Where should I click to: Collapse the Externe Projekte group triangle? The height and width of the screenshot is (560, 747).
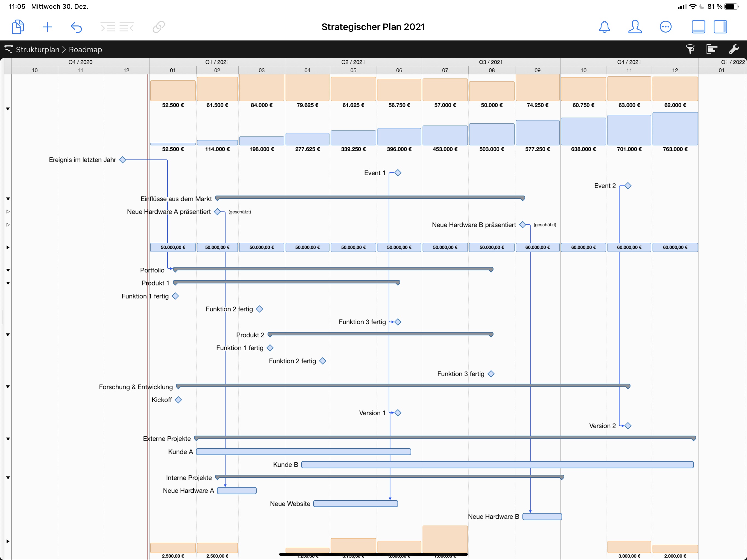tap(8, 439)
